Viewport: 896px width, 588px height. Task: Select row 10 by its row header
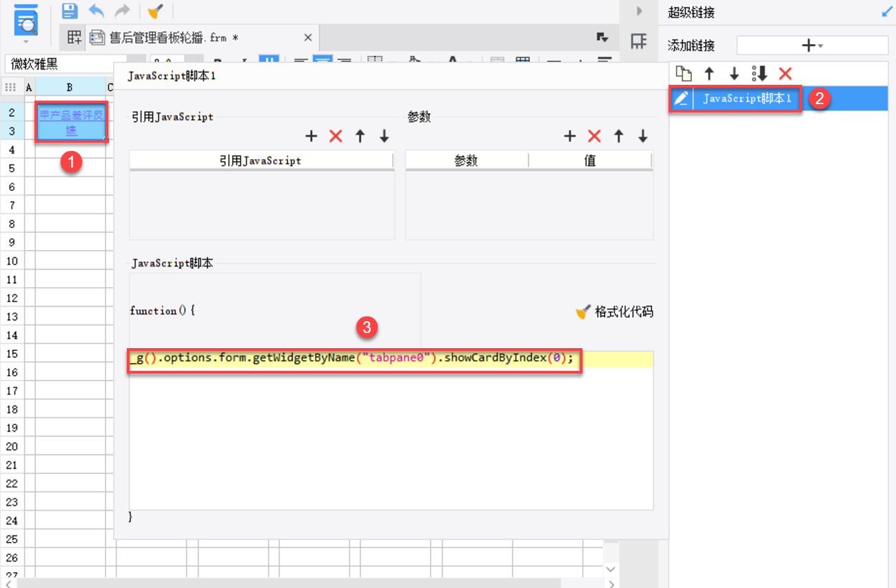click(12, 261)
